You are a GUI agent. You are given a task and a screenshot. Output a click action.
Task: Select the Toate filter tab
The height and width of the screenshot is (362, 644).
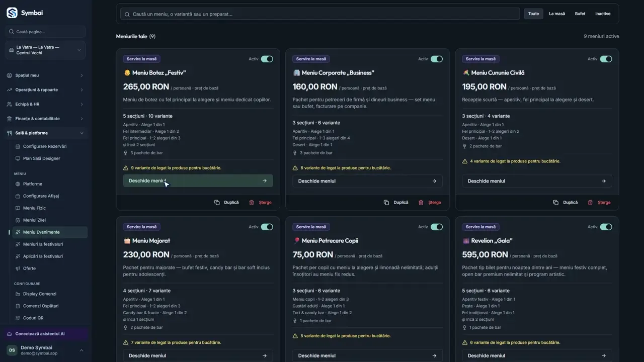coord(533,14)
